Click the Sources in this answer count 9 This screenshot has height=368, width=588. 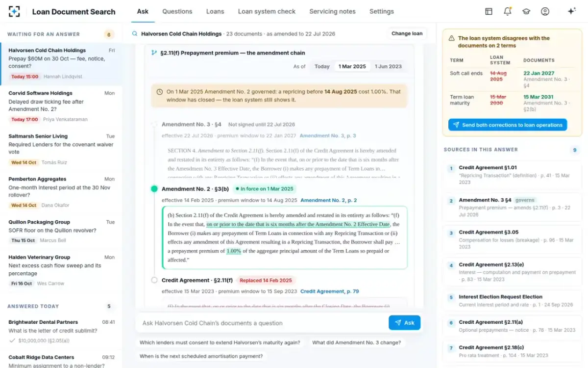click(575, 150)
